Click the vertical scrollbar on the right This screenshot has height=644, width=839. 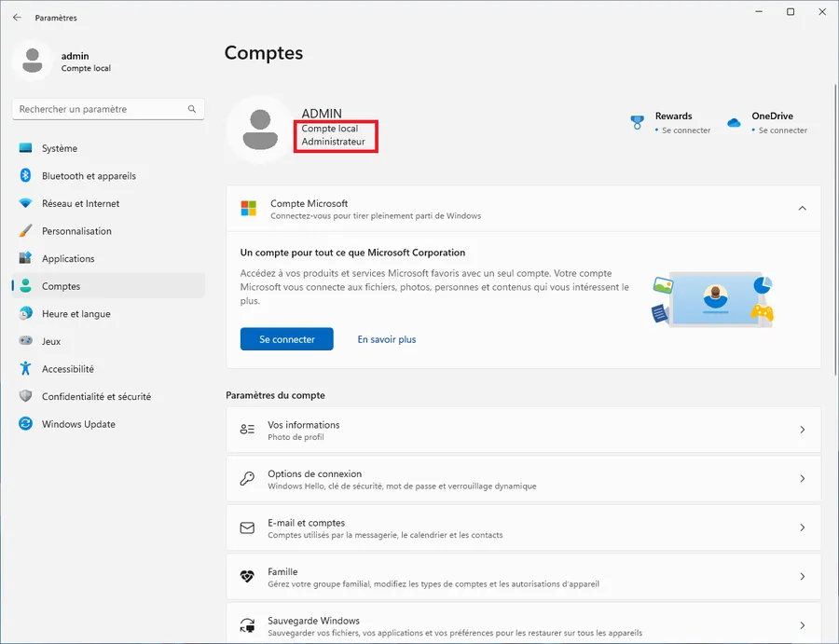coord(835,230)
